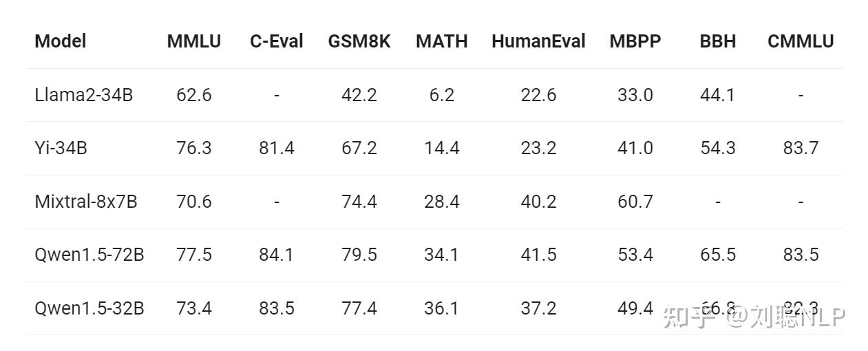Click Mixtral-8x7B's MBPP score 60.7
The width and height of the screenshot is (868, 351).
[635, 202]
